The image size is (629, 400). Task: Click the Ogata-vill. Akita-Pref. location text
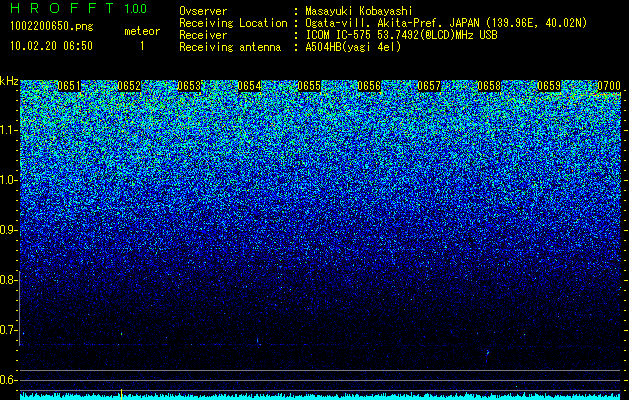tap(446, 23)
